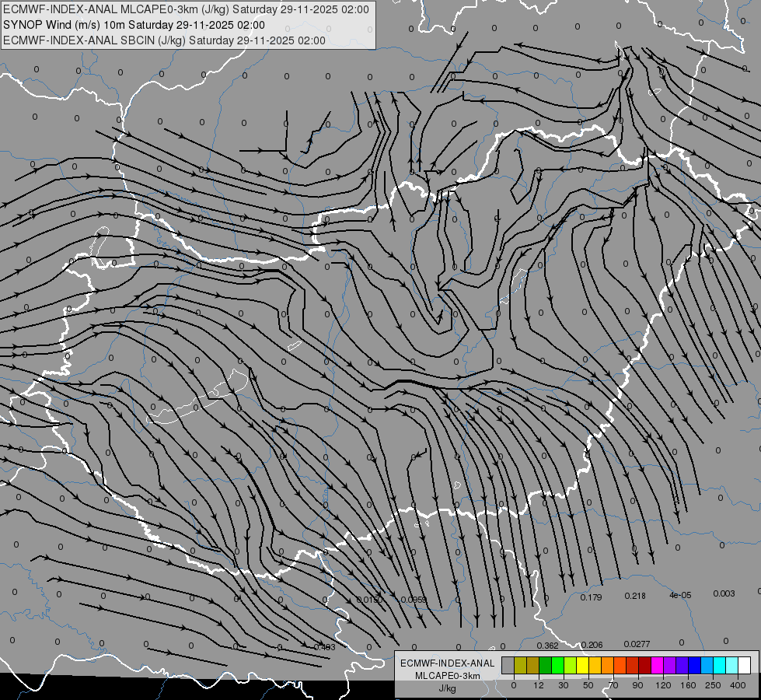Image resolution: width=761 pixels, height=700 pixels.
Task: Click the map data value 0.003
Action: point(724,593)
